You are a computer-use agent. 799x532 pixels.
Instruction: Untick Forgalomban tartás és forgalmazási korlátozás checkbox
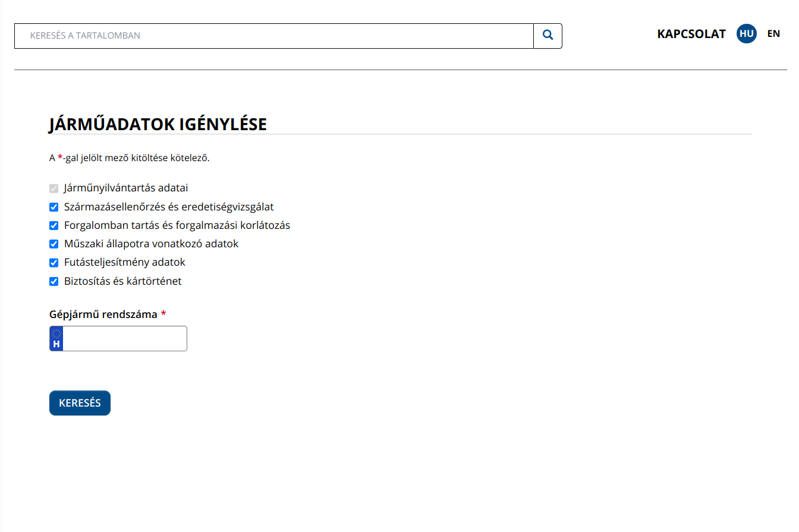54,226
